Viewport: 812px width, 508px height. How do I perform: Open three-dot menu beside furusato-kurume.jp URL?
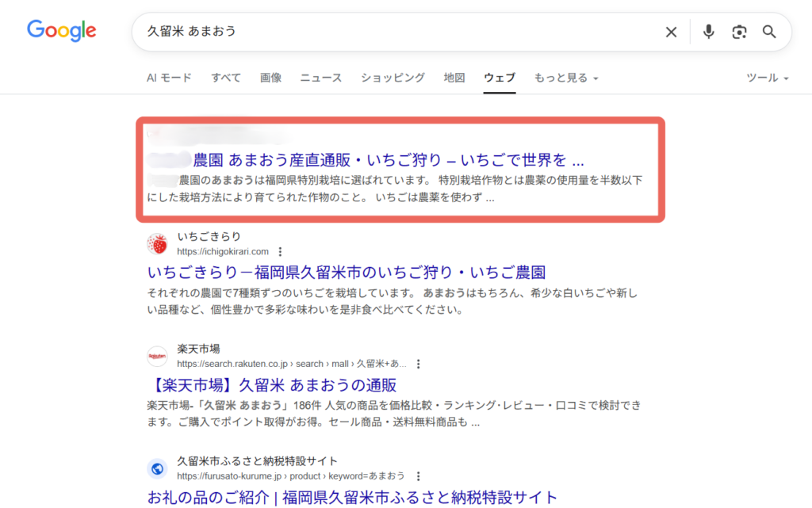coord(417,476)
